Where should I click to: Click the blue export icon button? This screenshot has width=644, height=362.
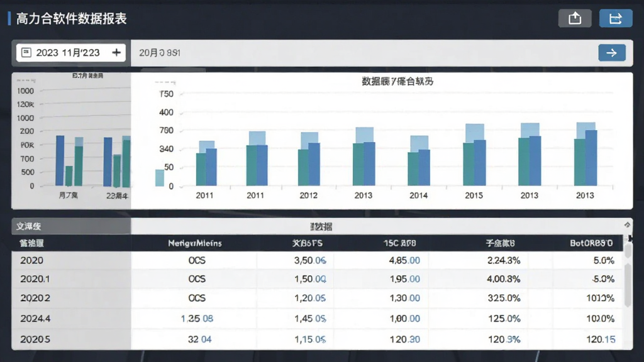[615, 18]
